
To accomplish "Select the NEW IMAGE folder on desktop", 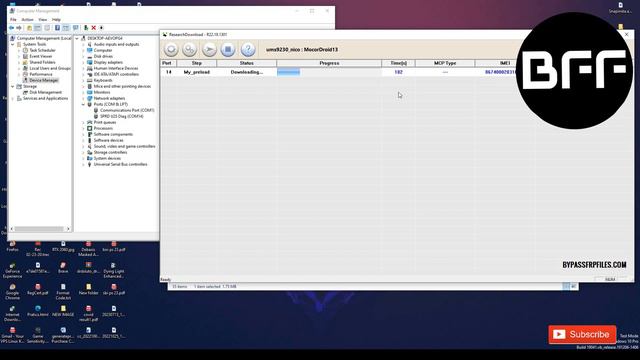I will coord(63,311).
